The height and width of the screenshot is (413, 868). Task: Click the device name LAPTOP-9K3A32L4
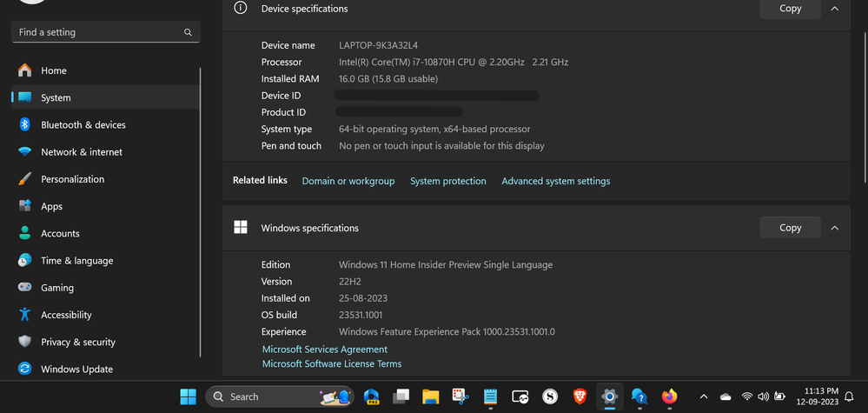378,45
